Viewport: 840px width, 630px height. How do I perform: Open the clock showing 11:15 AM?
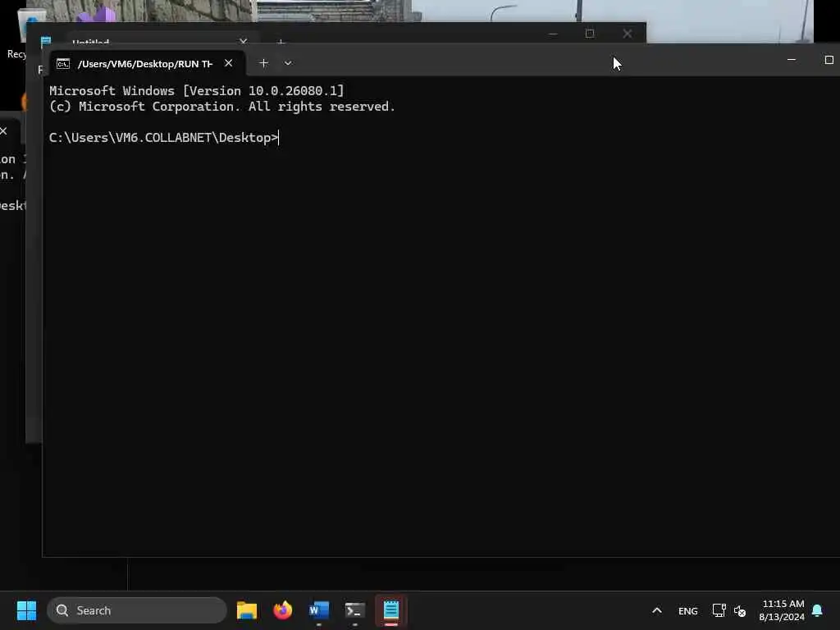(x=782, y=610)
